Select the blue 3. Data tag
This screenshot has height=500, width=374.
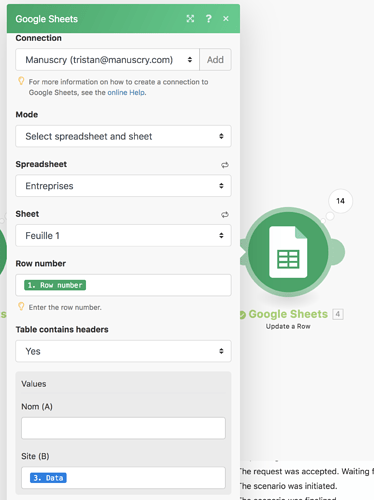pyautogui.click(x=48, y=478)
